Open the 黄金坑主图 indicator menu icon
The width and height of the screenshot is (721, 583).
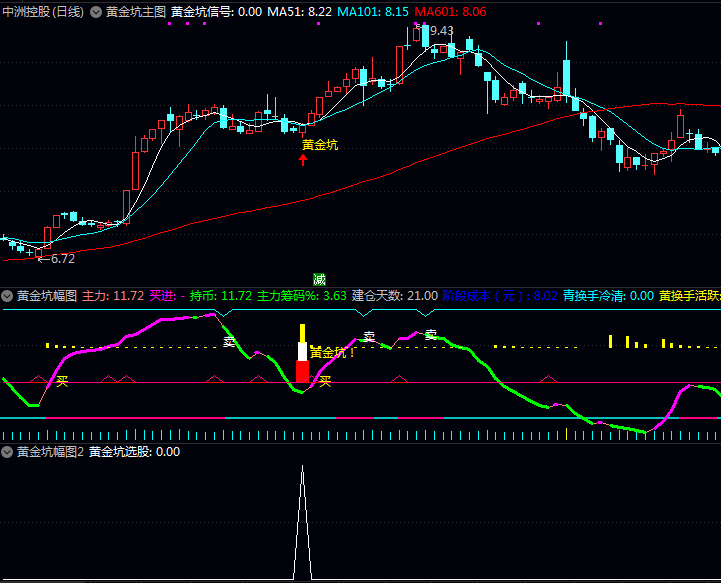click(96, 12)
